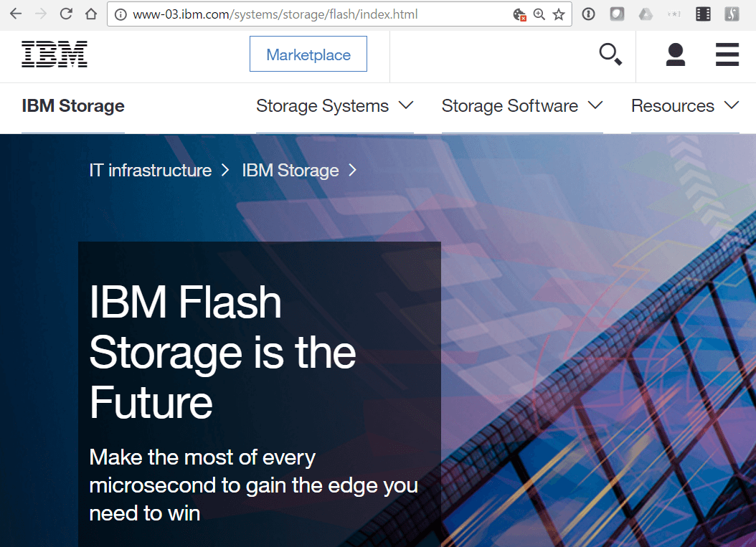The width and height of the screenshot is (756, 547).
Task: Click the zoom magnifier in the address bar
Action: click(x=539, y=14)
